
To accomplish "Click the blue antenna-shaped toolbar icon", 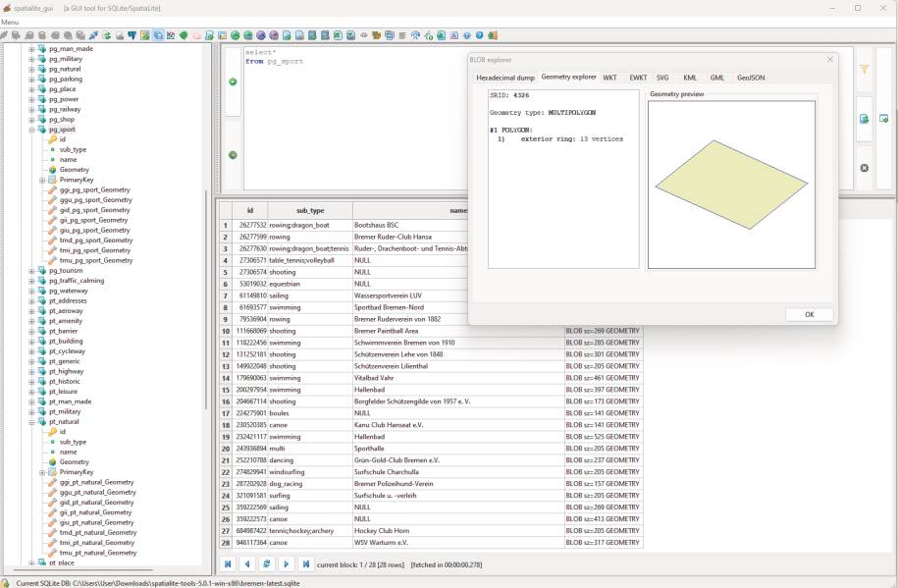I will pos(415,35).
